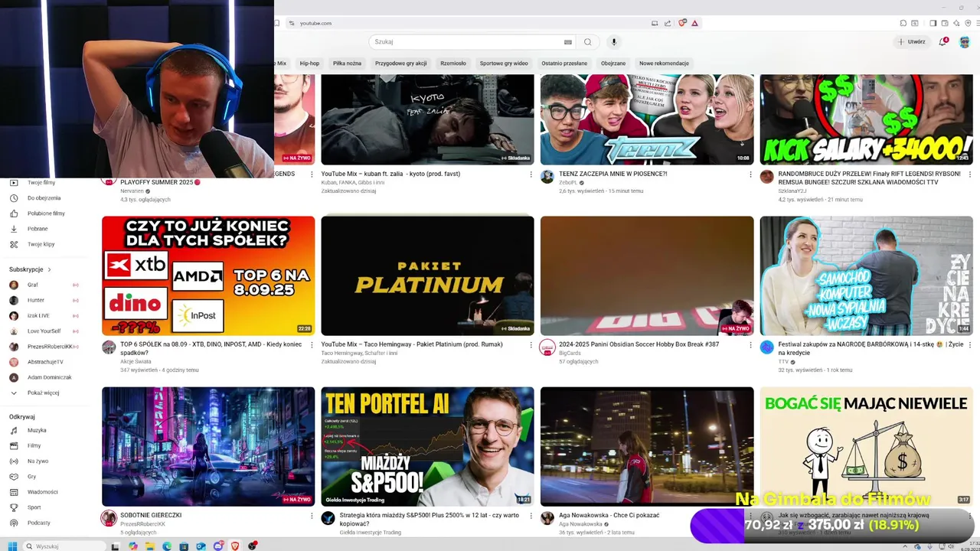Open Muzyka music note icon
The height and width of the screenshot is (551, 980).
pos(14,431)
